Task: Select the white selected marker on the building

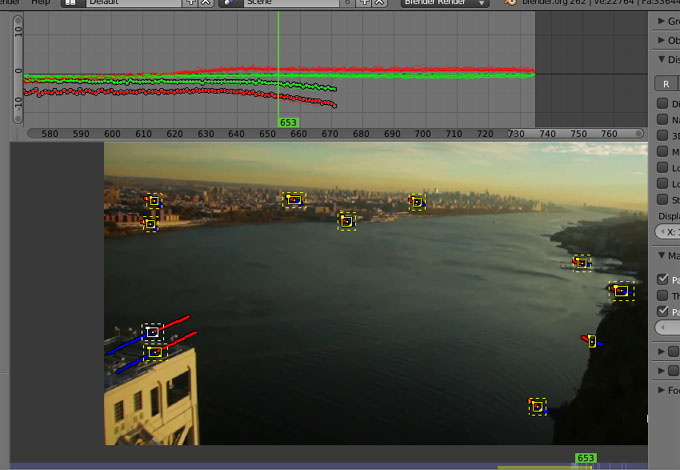Action: (x=152, y=332)
